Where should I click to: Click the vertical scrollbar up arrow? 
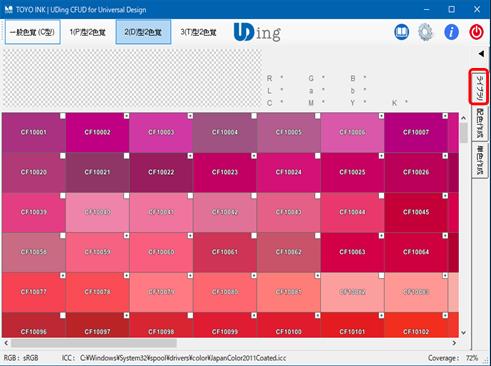click(463, 118)
